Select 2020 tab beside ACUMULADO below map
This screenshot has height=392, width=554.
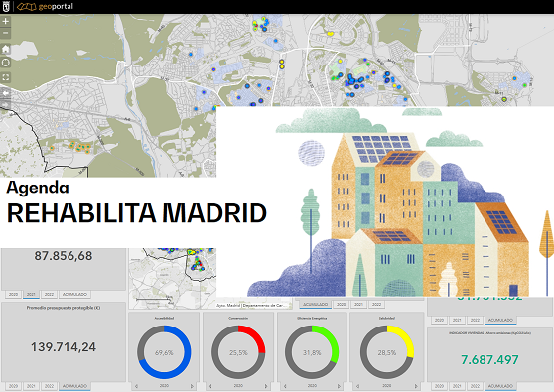pos(341,304)
